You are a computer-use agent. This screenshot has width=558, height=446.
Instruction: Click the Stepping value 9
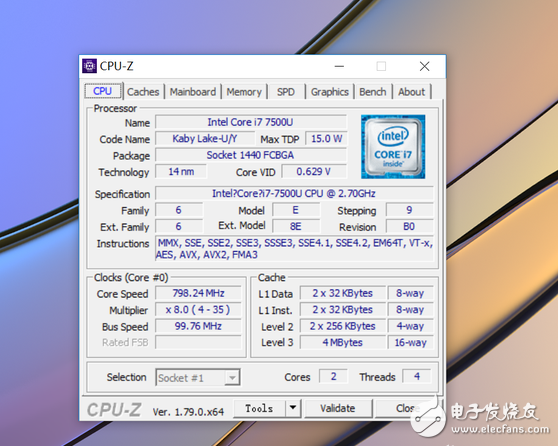410,210
